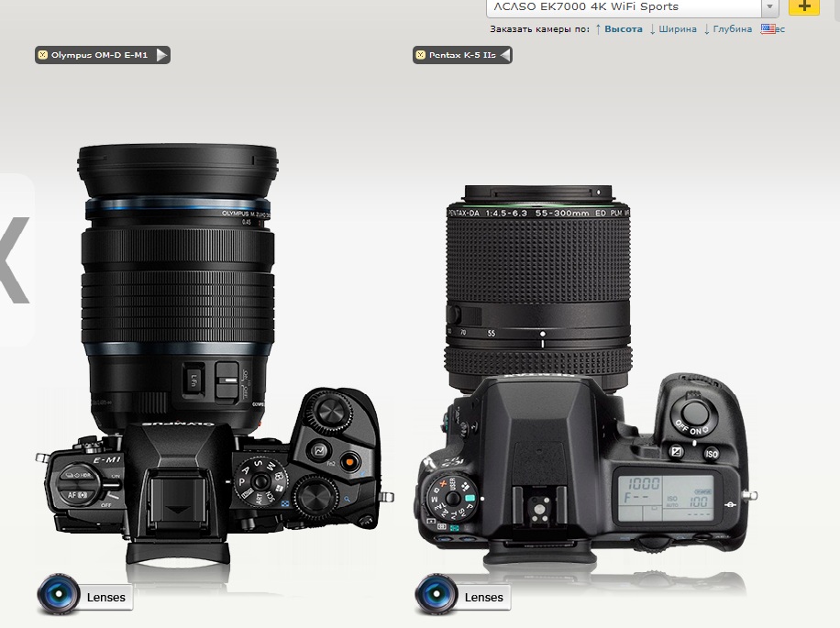This screenshot has width=840, height=628.
Task: Open Lenses for the Olympus camera
Action: point(106,598)
